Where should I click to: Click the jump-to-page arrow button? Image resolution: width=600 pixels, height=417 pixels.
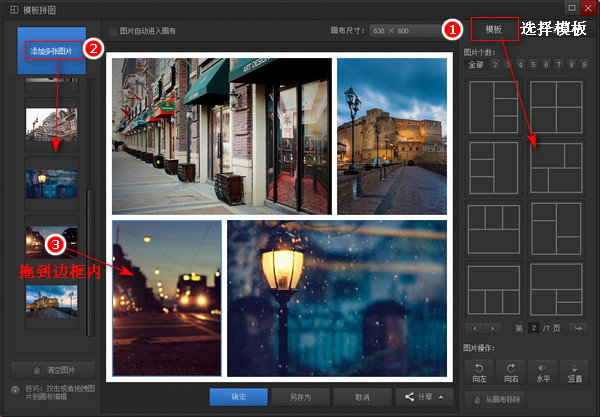pos(578,328)
